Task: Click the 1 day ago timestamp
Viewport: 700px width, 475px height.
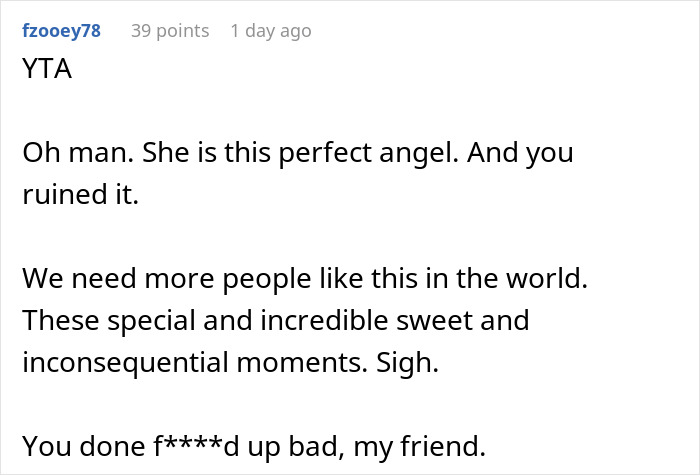Action: tap(271, 31)
